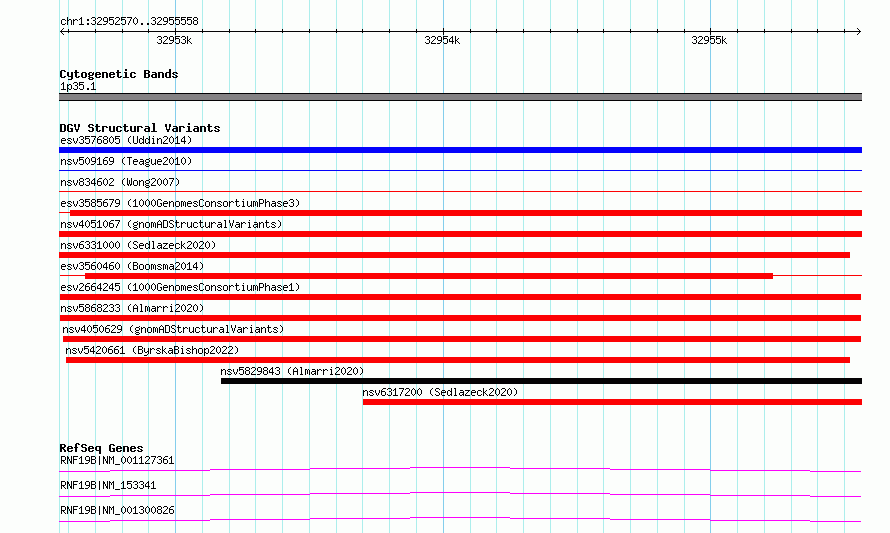Screen dimensions: 890x533
Task: Click label nsv5420661 (ByrskaBishop2022)
Action: coord(152,350)
